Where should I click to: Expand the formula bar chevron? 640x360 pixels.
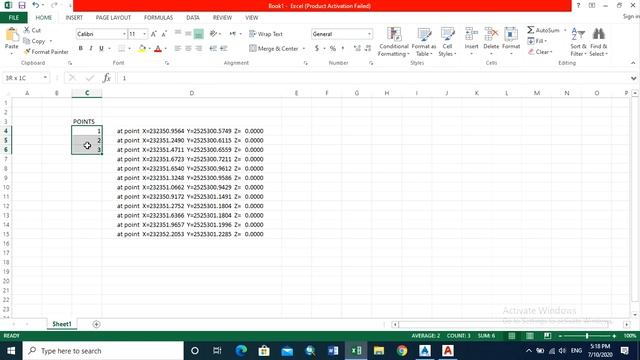coord(633,78)
